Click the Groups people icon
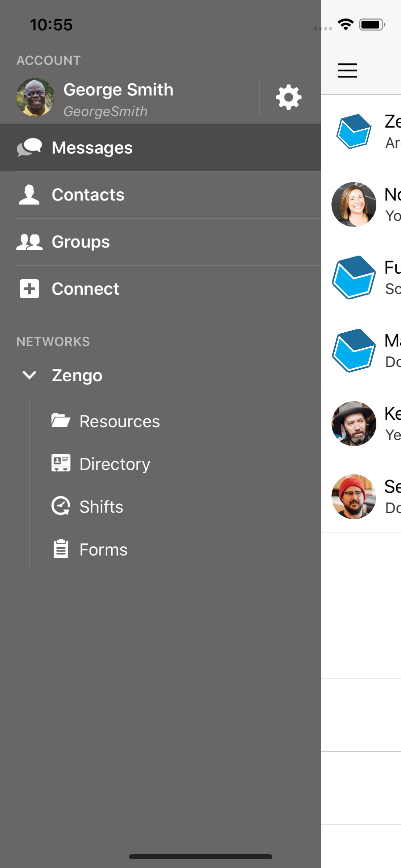Viewport: 401px width, 868px height. coord(29,242)
